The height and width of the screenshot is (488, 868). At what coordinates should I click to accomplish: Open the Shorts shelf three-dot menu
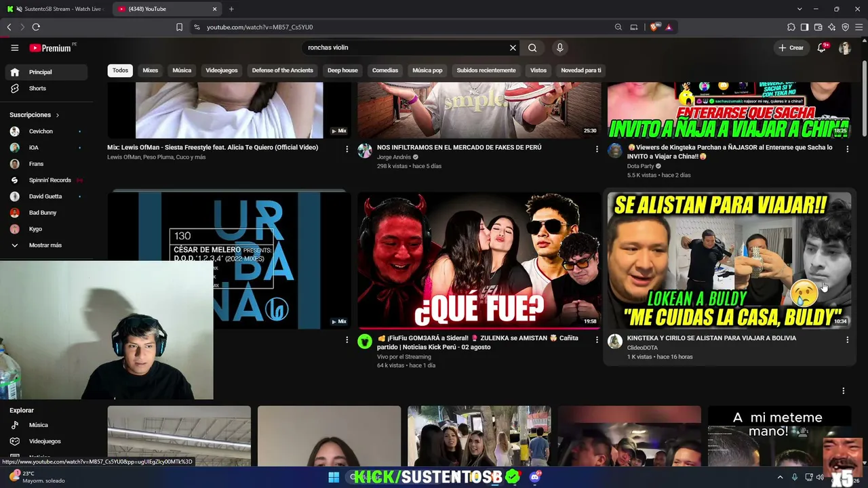pos(843,391)
